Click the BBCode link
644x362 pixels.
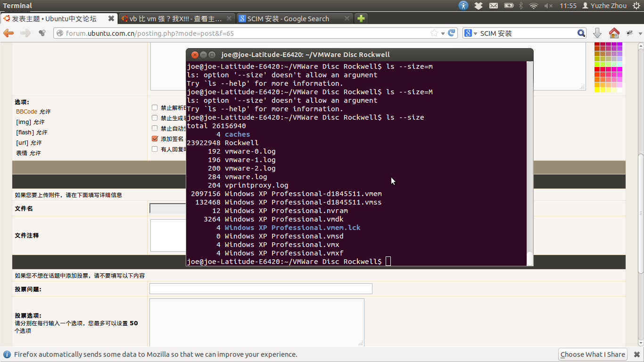pos(26,112)
